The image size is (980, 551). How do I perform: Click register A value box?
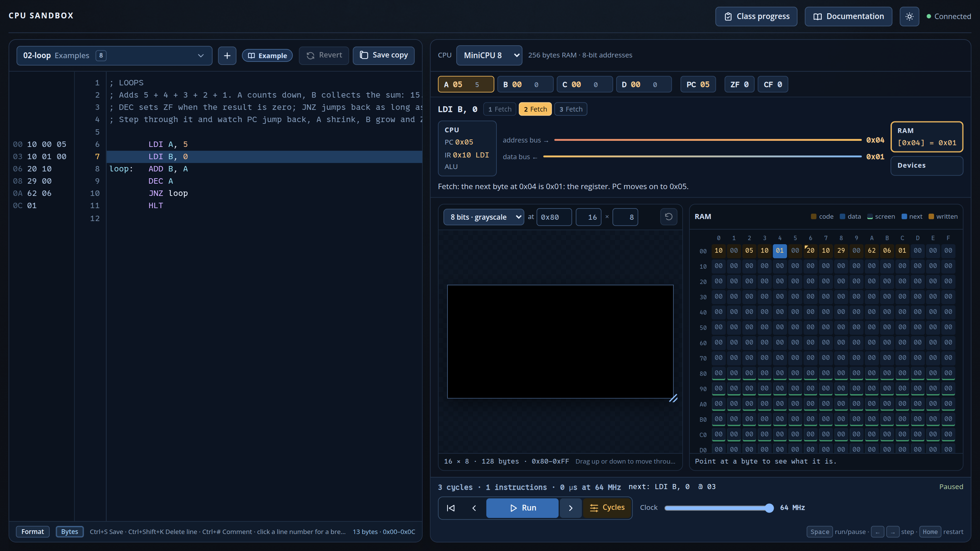coord(466,84)
